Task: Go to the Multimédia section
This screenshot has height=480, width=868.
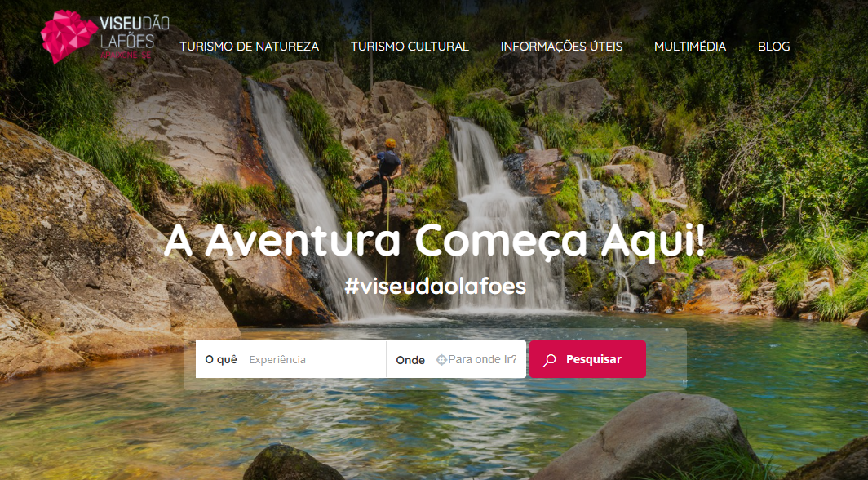Action: point(690,47)
